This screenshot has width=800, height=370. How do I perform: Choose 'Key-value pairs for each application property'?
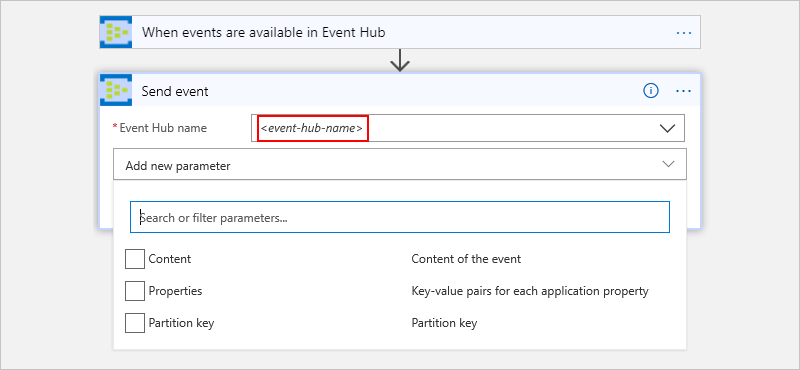click(530, 291)
